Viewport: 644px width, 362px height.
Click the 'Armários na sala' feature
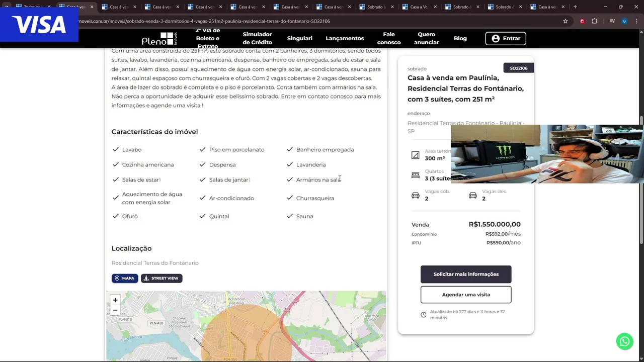click(x=318, y=179)
